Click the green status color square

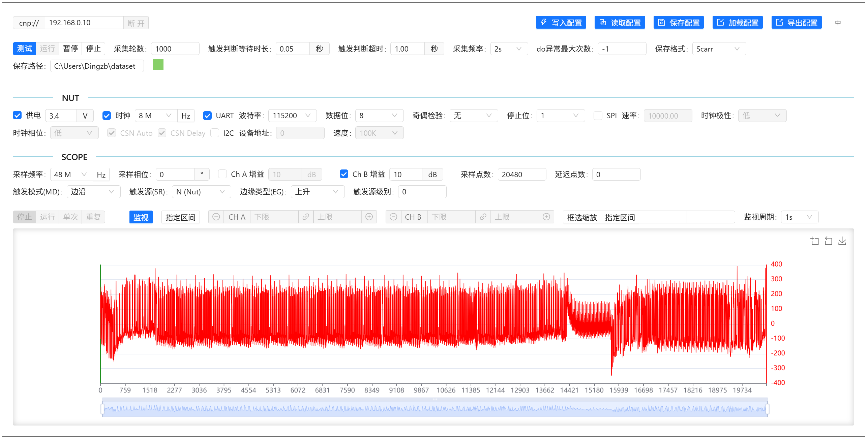tap(158, 64)
